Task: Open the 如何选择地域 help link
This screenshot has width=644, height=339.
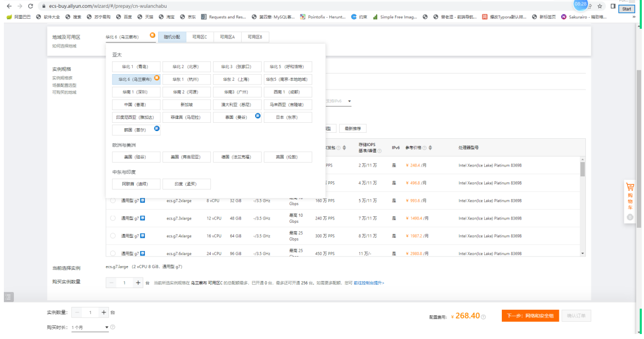Action: click(64, 46)
